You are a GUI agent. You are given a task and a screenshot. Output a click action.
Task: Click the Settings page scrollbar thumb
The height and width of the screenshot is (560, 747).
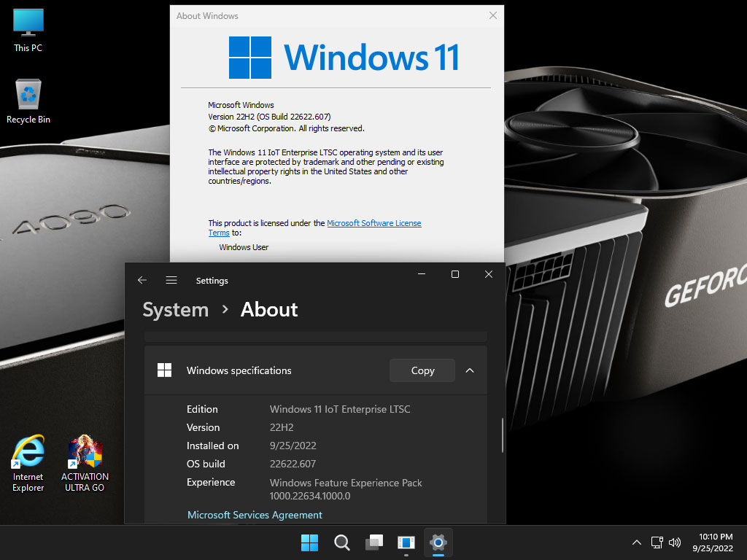502,435
